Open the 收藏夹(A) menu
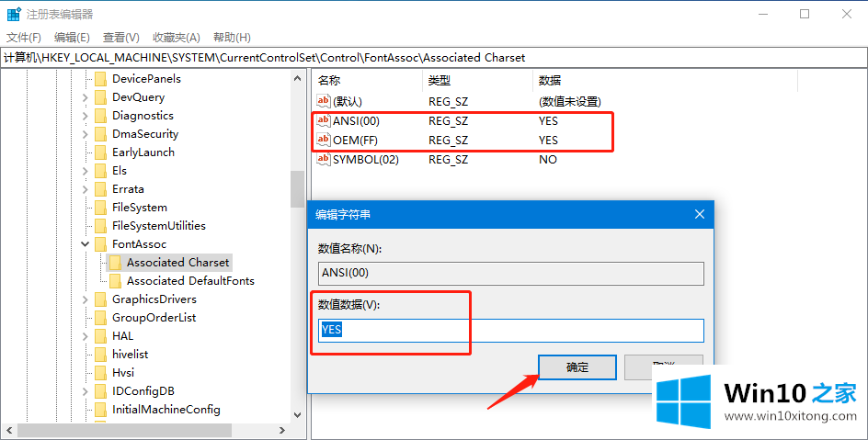The image size is (868, 440). (177, 38)
